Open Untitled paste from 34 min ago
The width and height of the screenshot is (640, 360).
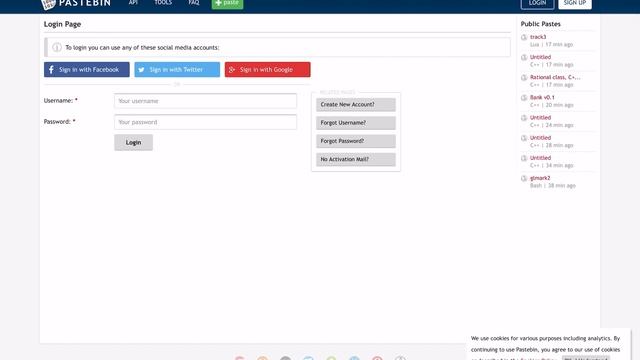tap(540, 158)
